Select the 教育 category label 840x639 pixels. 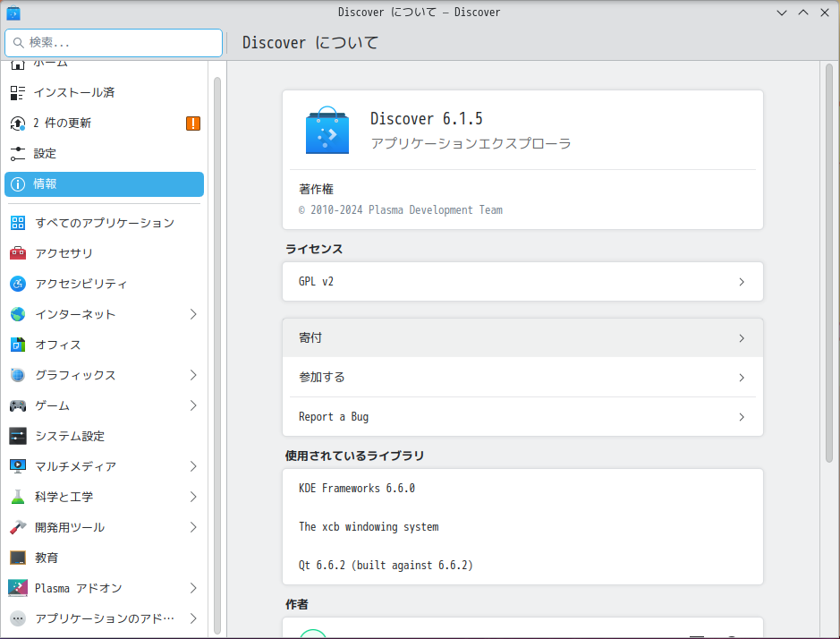click(x=47, y=558)
